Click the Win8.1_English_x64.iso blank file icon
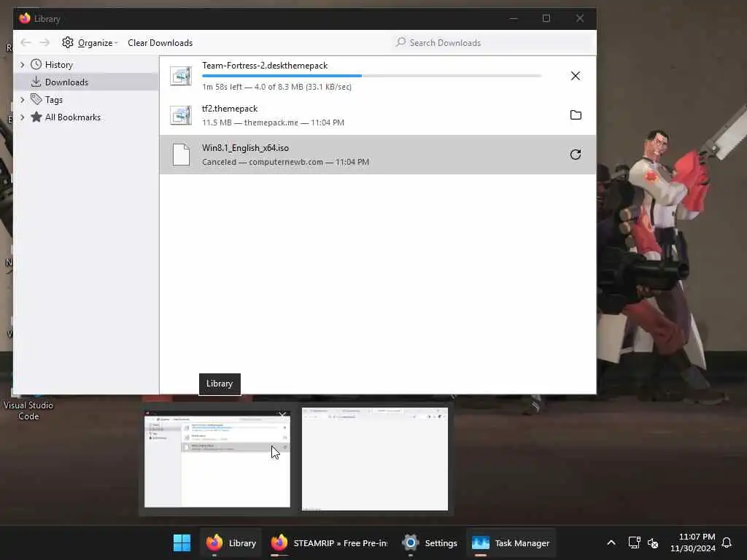The width and height of the screenshot is (747, 560). tap(181, 155)
